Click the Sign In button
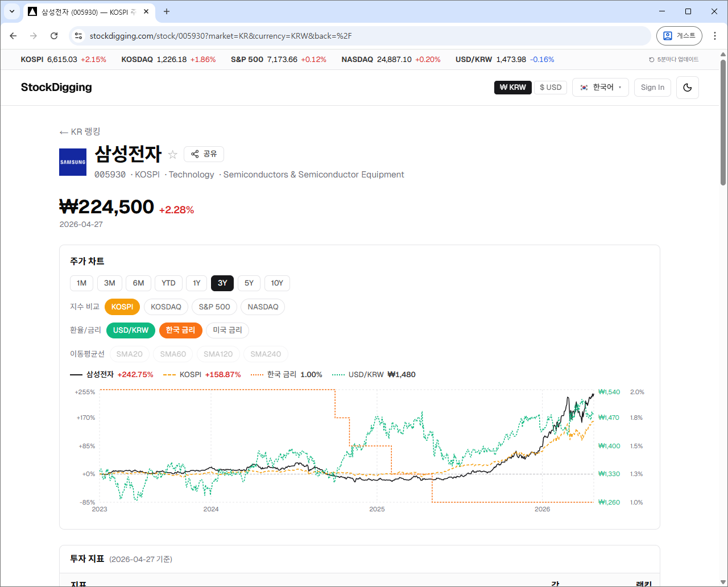This screenshot has height=587, width=728. [652, 88]
